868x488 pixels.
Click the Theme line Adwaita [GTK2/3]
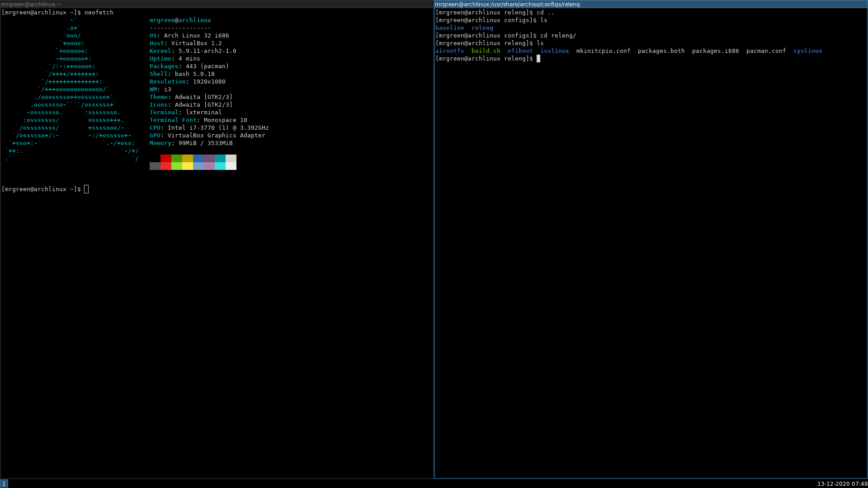pyautogui.click(x=191, y=97)
